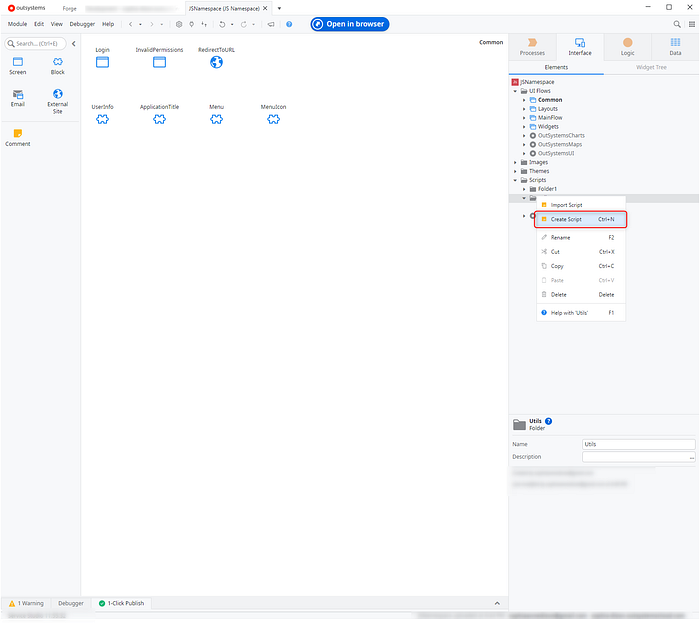Click the blue help icon in toolbar
This screenshot has width=700, height=625.
(289, 24)
